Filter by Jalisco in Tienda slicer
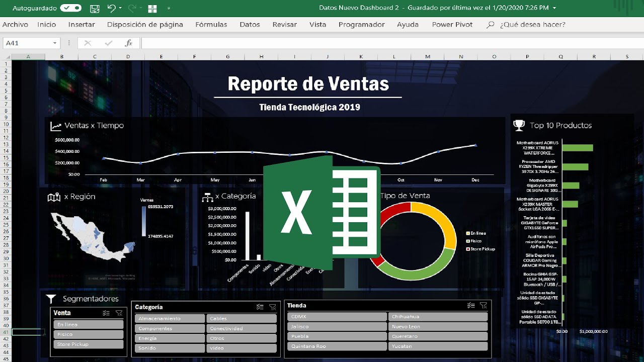 coord(337,326)
